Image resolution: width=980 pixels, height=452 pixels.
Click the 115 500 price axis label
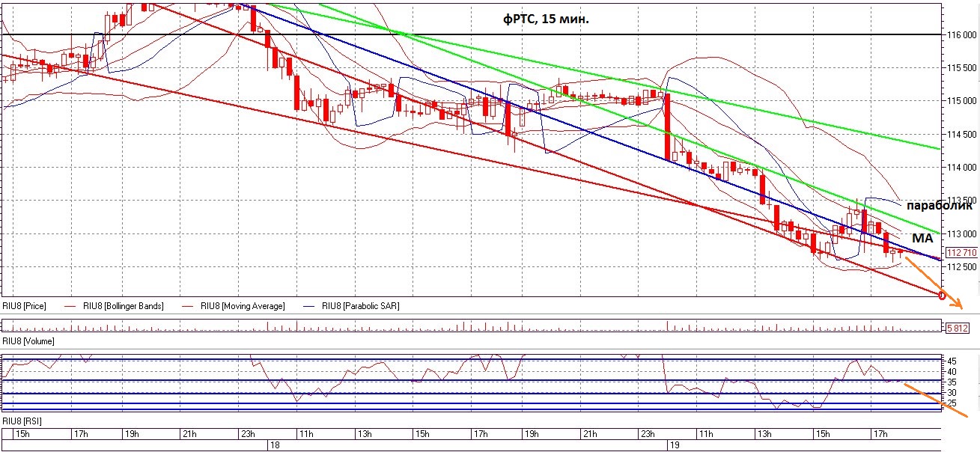point(961,67)
